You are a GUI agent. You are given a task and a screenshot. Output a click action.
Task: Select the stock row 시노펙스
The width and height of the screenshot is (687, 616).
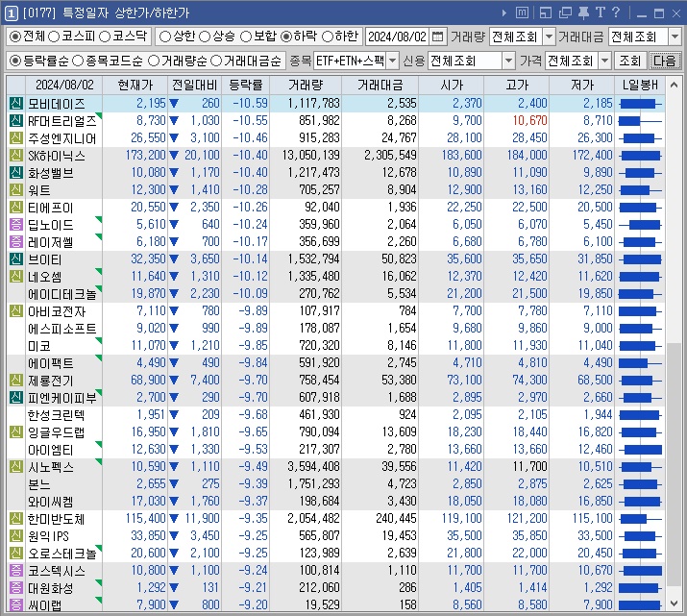[x=336, y=467]
